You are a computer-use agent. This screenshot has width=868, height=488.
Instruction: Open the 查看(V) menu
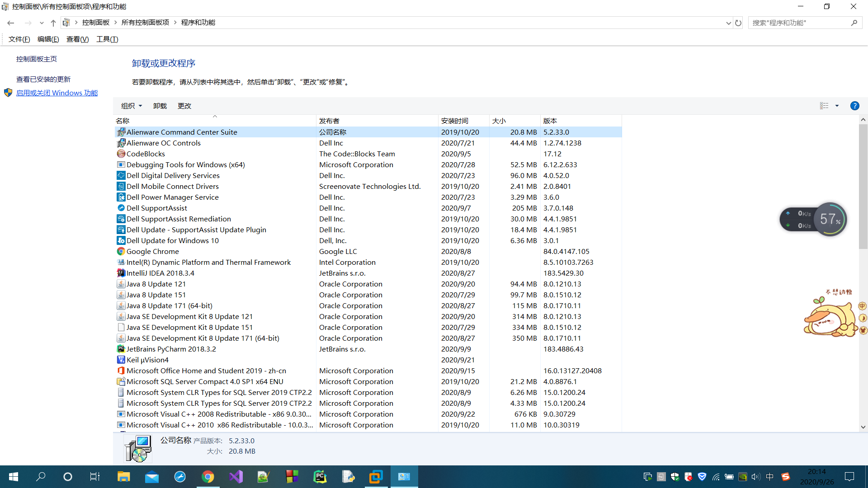coord(77,39)
